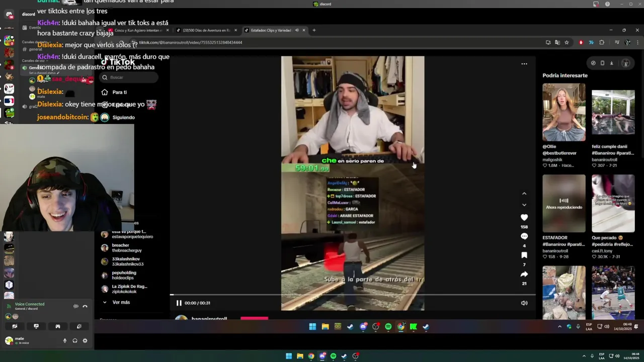Toggle Discord noise suppression icon

pos(76,306)
